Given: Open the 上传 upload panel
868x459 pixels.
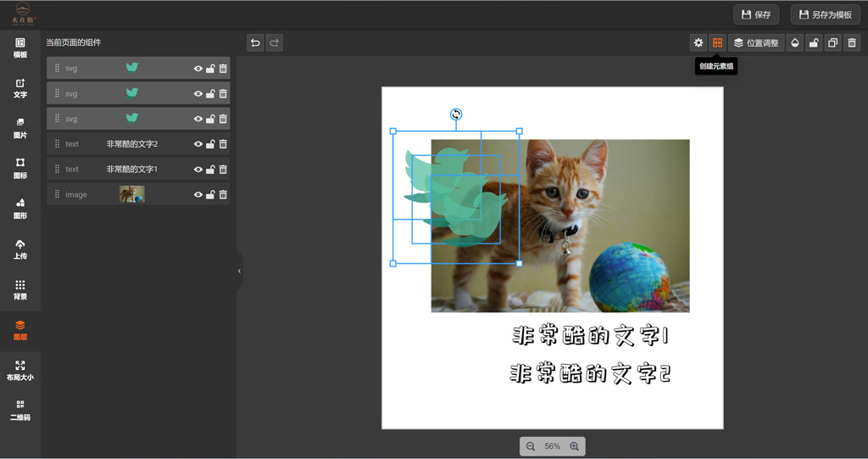Looking at the screenshot, I should (20, 249).
